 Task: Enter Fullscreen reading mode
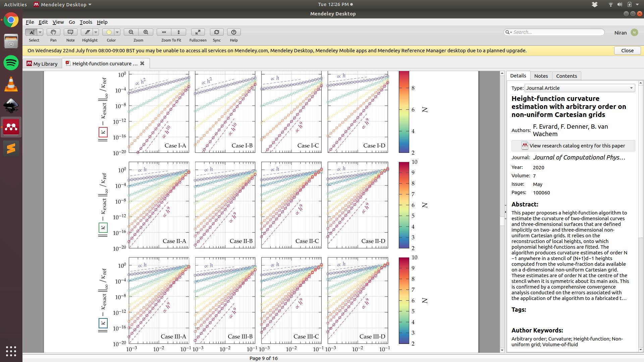pyautogui.click(x=198, y=32)
